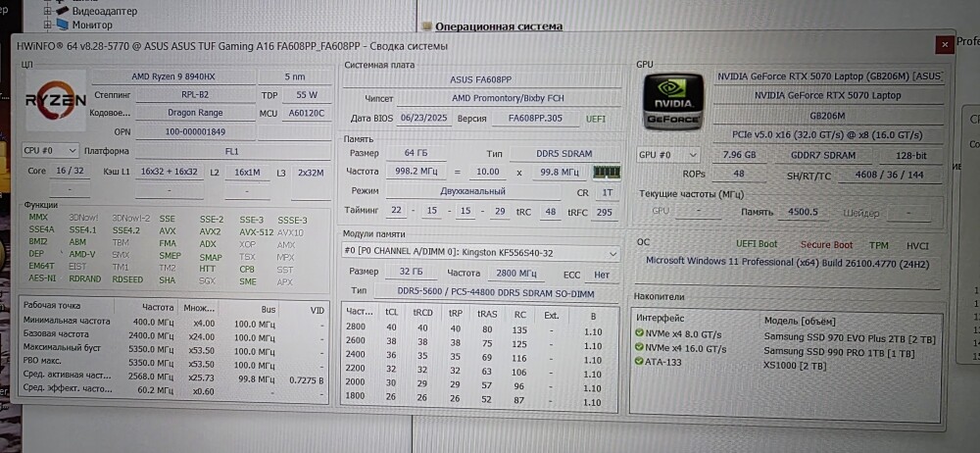Click the NVMe x4 8.0 GT/s status icon
Viewport: 980px width, 453px height.
[x=641, y=333]
